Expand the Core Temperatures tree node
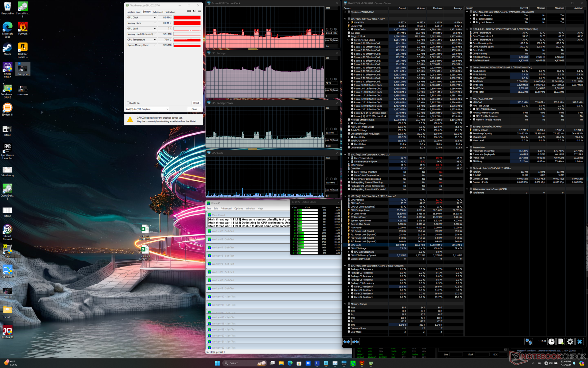Image resolution: width=588 pixels, height=368 pixels. 349,158
